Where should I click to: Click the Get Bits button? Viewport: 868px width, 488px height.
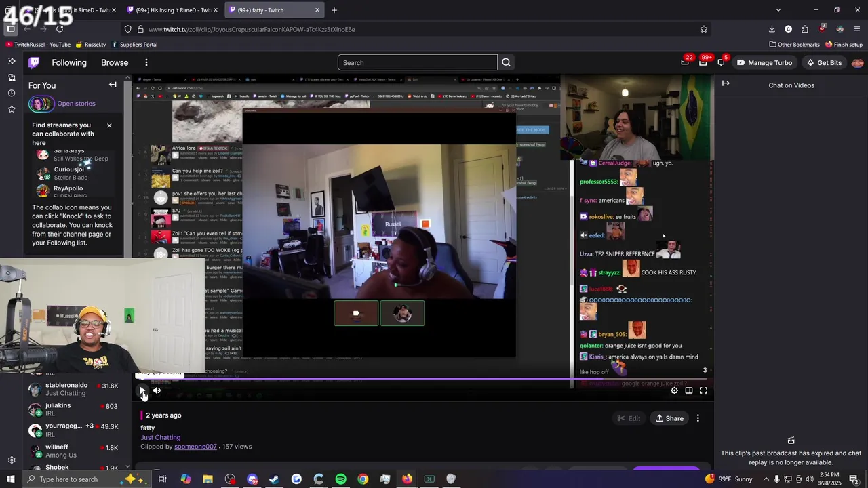(824, 62)
